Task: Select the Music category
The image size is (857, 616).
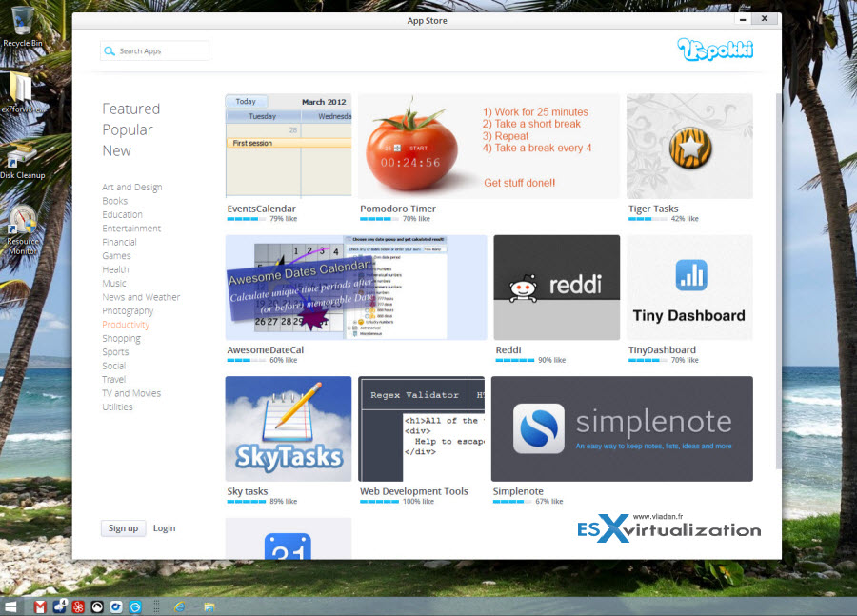Action: (x=114, y=283)
